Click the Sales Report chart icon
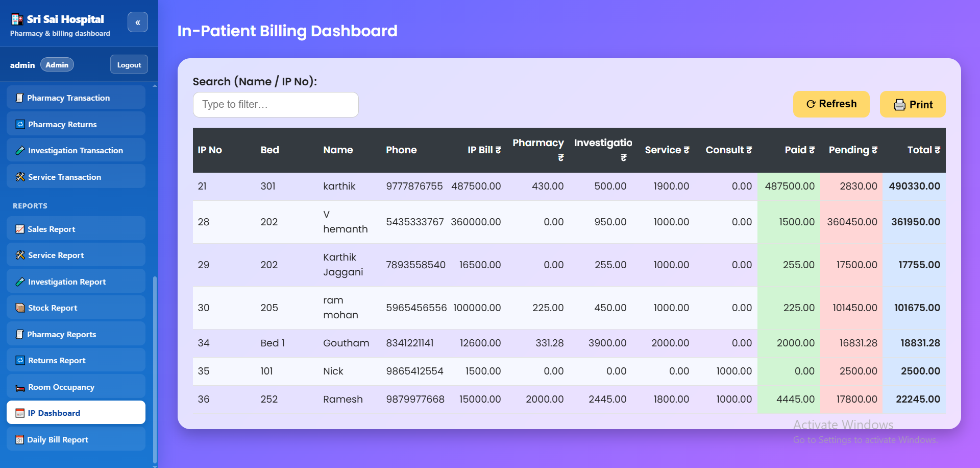This screenshot has width=980, height=468. [20, 229]
